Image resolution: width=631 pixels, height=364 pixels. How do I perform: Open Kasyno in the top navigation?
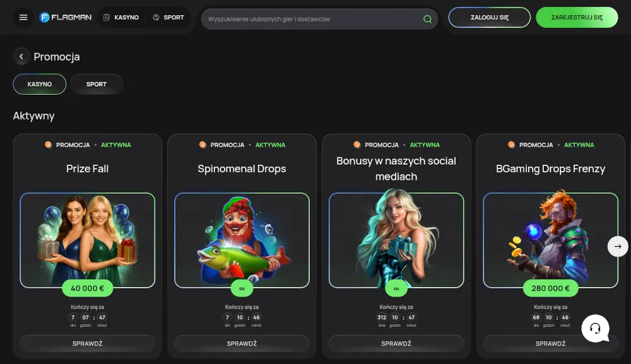[121, 18]
